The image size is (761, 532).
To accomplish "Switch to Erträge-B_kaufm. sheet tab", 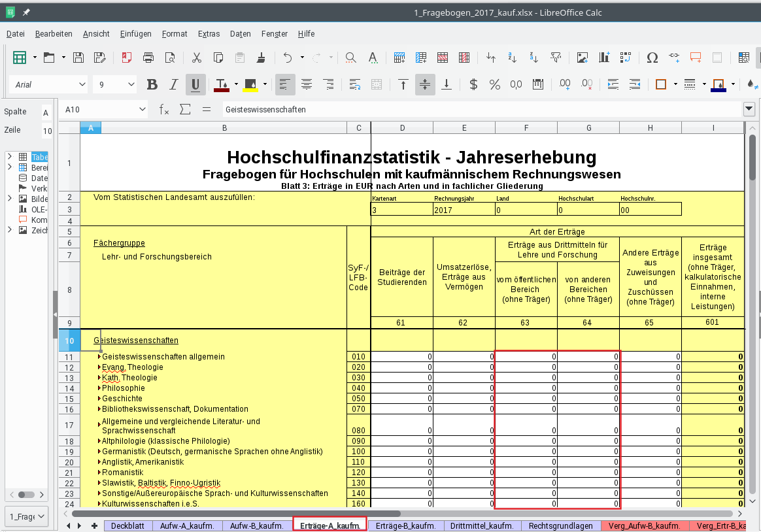I will pyautogui.click(x=406, y=525).
